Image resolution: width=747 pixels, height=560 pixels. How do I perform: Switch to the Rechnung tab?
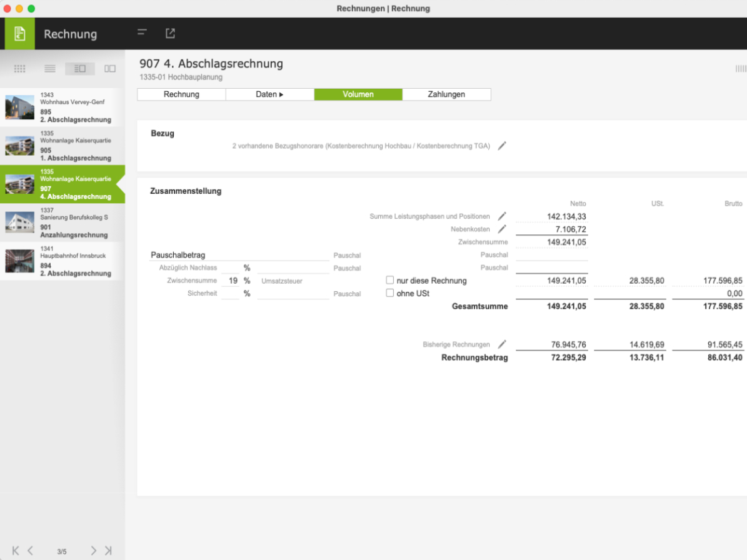pyautogui.click(x=181, y=94)
